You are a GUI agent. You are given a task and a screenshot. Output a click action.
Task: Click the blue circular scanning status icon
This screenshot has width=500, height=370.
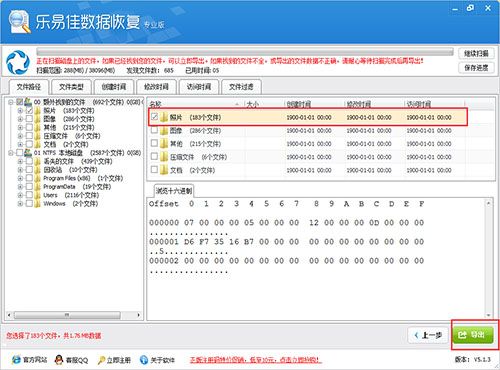[x=18, y=62]
